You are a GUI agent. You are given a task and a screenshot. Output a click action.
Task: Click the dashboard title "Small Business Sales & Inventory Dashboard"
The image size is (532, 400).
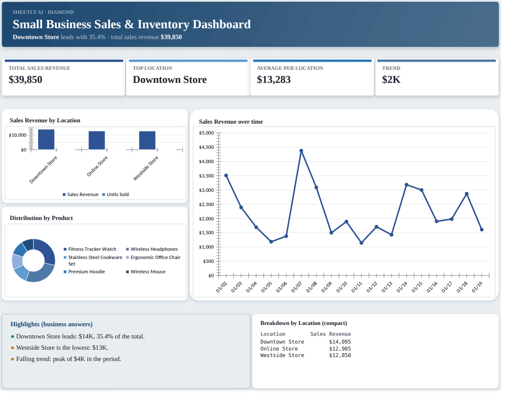pos(132,24)
